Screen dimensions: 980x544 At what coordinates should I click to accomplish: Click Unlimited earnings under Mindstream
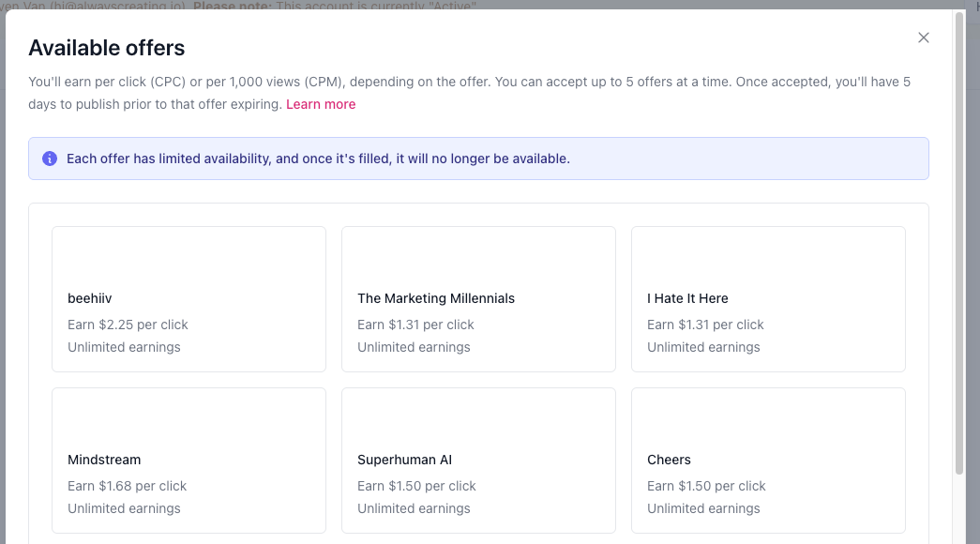[x=124, y=508]
